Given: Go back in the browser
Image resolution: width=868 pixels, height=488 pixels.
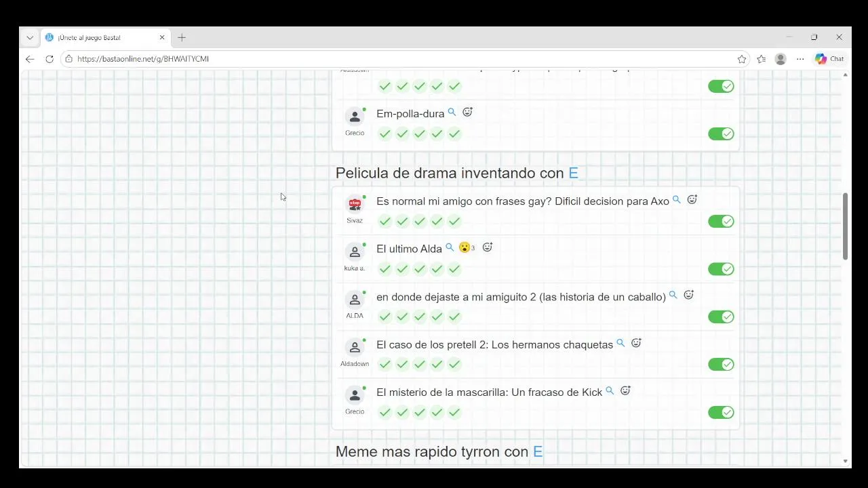Looking at the screenshot, I should click(x=30, y=59).
